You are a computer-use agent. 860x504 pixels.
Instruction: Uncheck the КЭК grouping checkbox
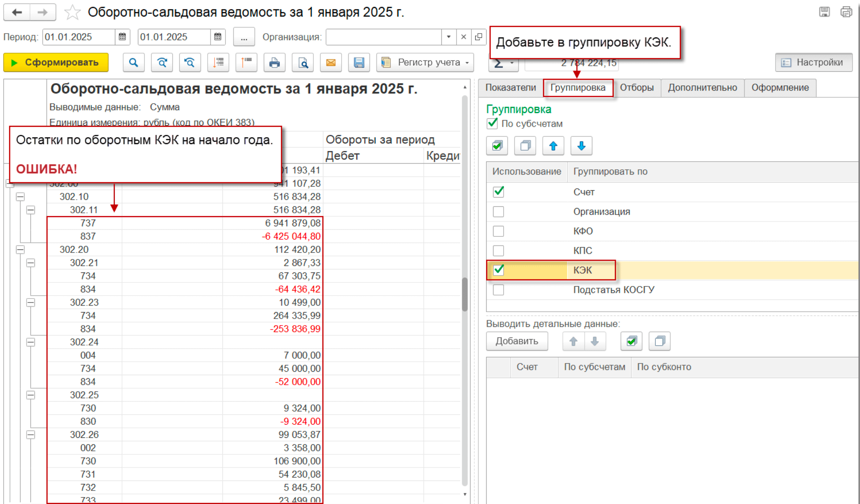click(x=499, y=270)
